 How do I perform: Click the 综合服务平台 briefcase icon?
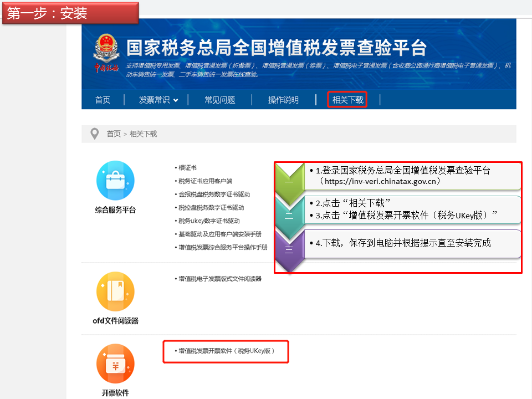coord(115,180)
